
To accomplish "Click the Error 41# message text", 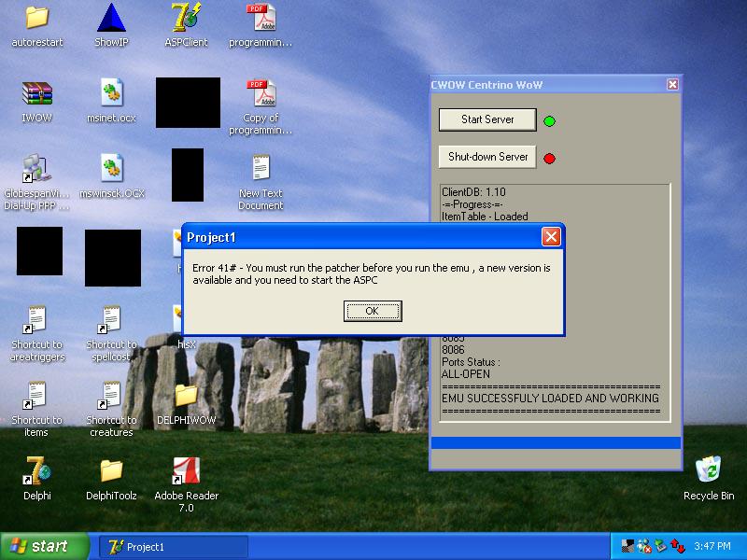I will [x=371, y=273].
